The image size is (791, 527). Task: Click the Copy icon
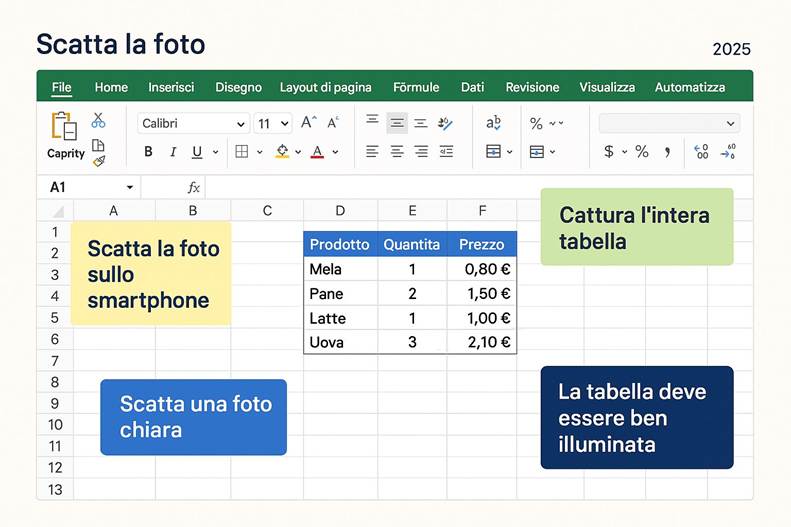click(98, 145)
